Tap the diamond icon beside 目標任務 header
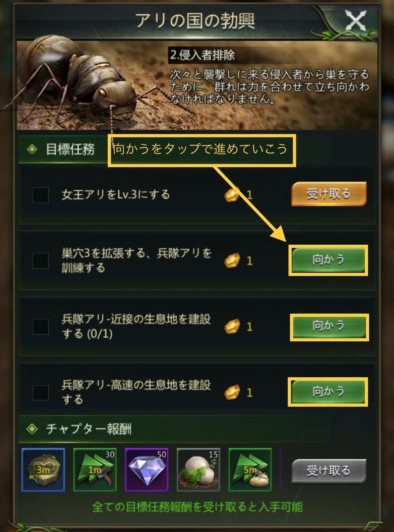 32,149
